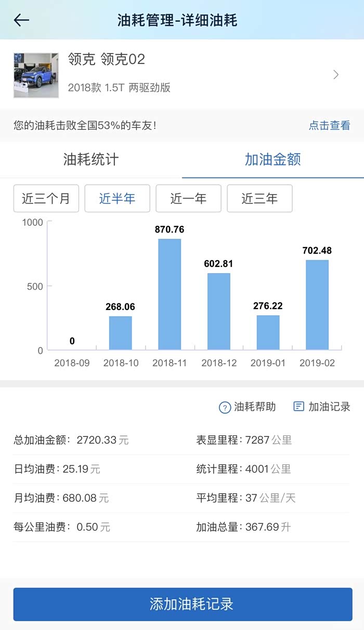This screenshot has width=364, height=630.
Task: Tap the 2018-11 bar showing 870.76
Action: click(x=170, y=294)
